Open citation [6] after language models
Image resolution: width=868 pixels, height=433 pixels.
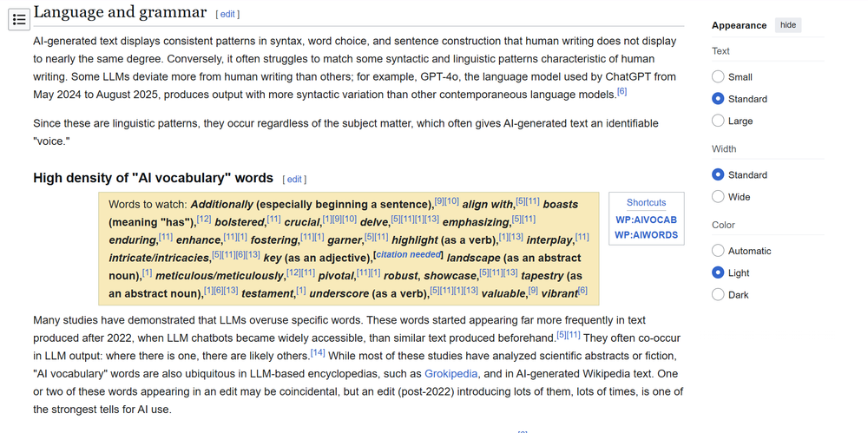coord(621,91)
